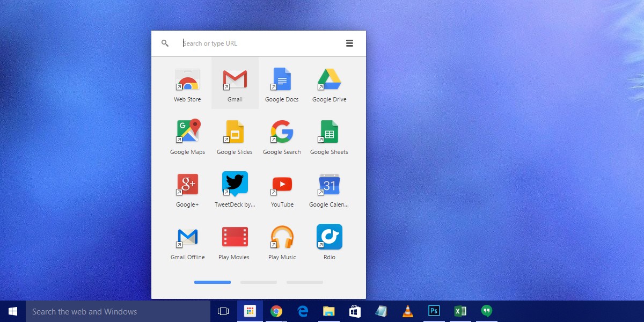
Task: Launch Google Docs
Action: (x=282, y=79)
